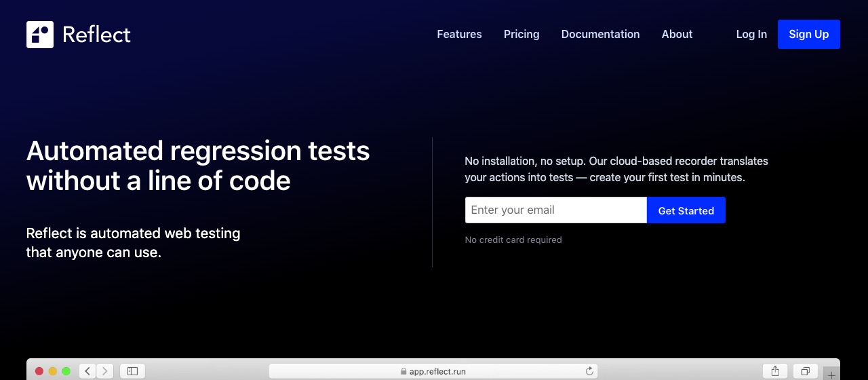The image size is (868, 380).
Task: Open the Documentation link
Action: point(600,35)
